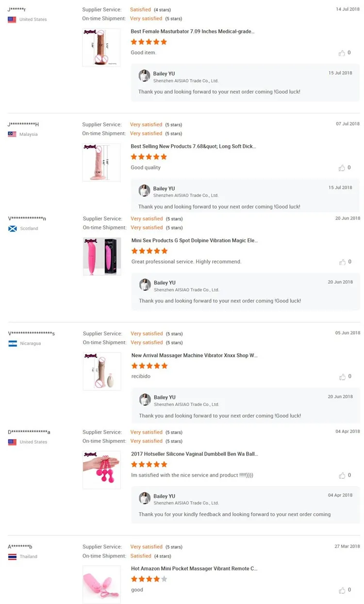Image resolution: width=364 pixels, height=604 pixels.
Task: Click product thumbnail in the Scotland review
Action: (102, 257)
